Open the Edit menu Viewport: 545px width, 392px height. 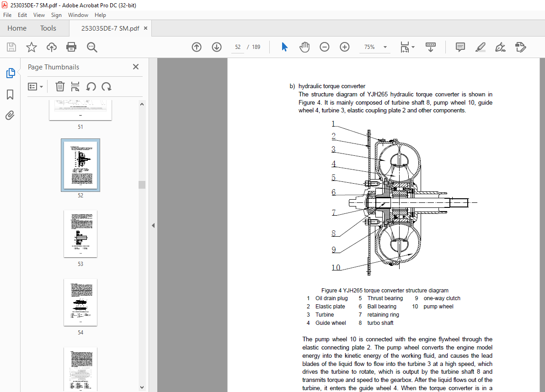(22, 15)
